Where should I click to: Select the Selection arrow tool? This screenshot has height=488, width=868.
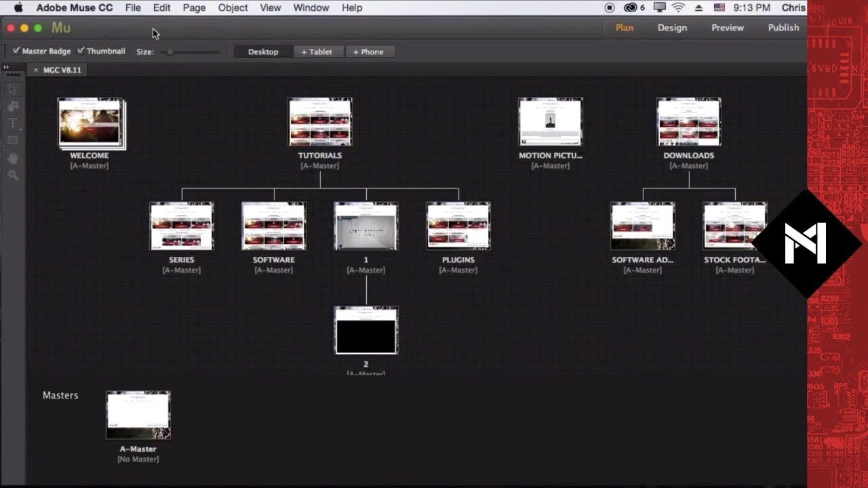coord(13,89)
